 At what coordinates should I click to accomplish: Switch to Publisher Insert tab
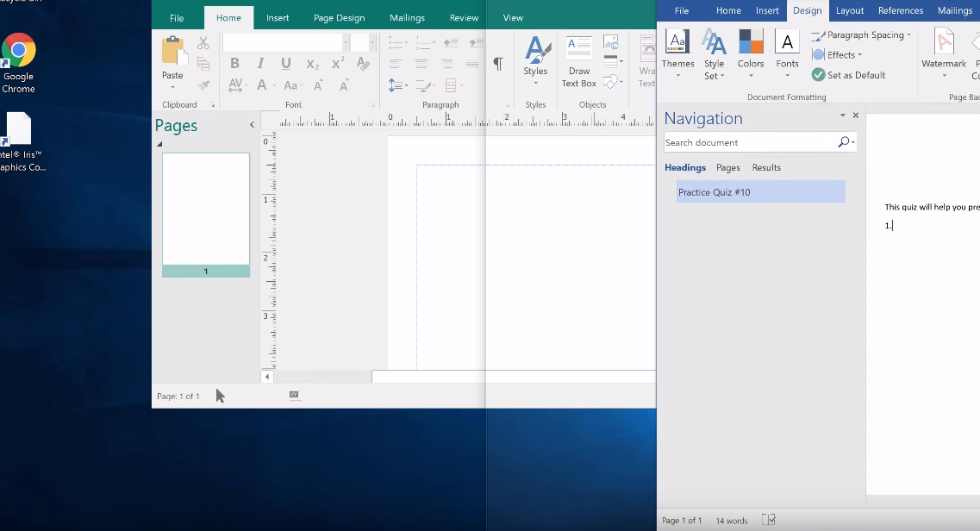[x=278, y=17]
